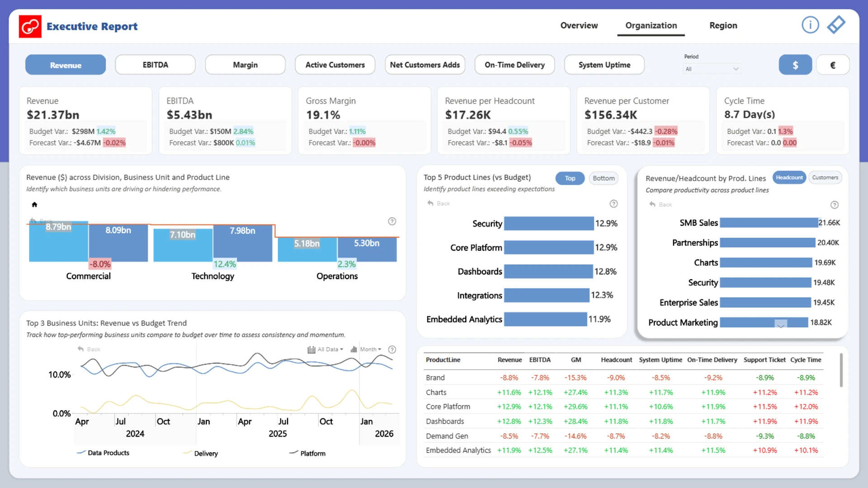Image resolution: width=868 pixels, height=488 pixels.
Task: Switch to the Region tab
Action: click(x=723, y=26)
